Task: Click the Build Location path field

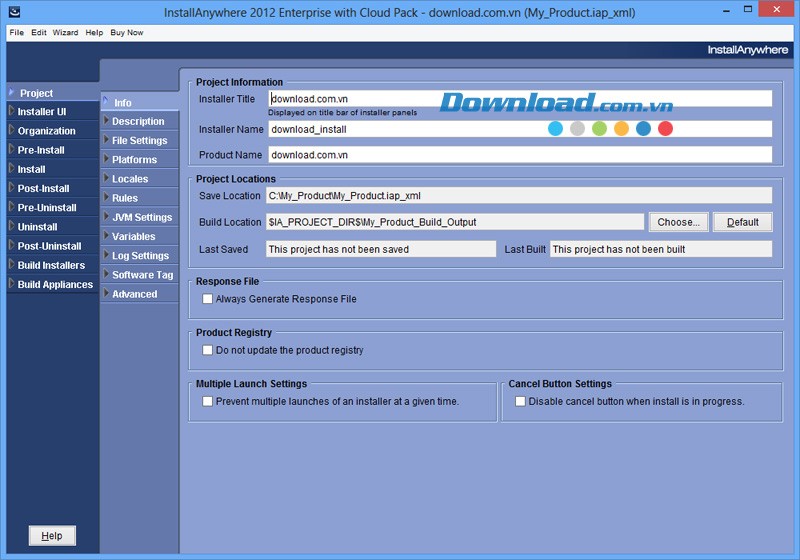Action: [455, 222]
